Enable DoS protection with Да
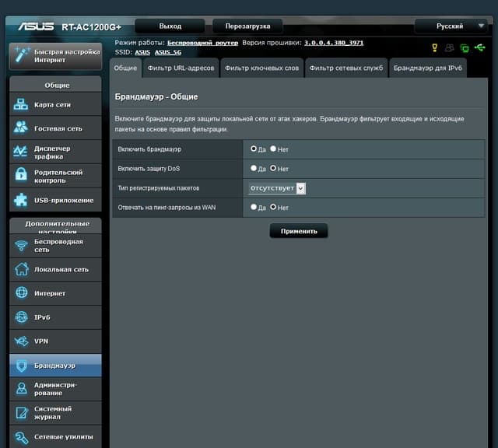This screenshot has width=498, height=448. pyautogui.click(x=254, y=168)
